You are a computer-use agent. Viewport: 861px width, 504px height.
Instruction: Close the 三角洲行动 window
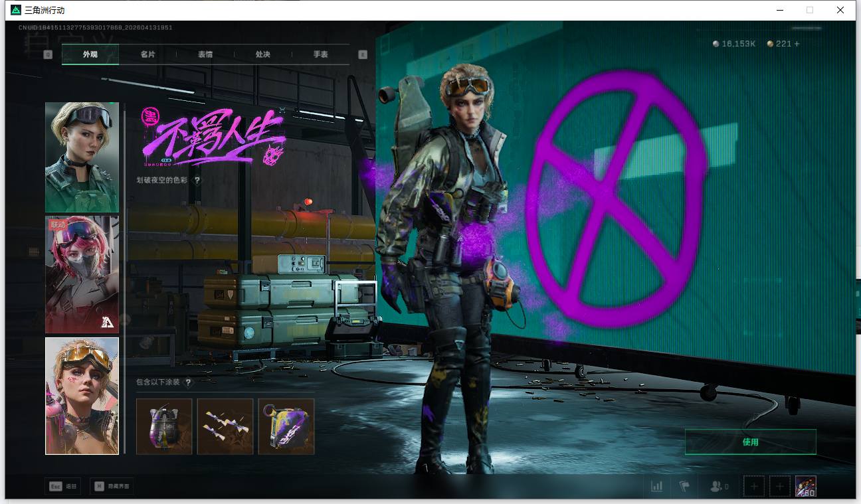click(840, 10)
